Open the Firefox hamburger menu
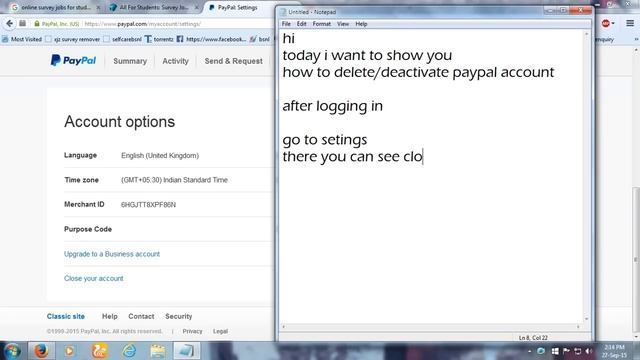 pyautogui.click(x=630, y=23)
